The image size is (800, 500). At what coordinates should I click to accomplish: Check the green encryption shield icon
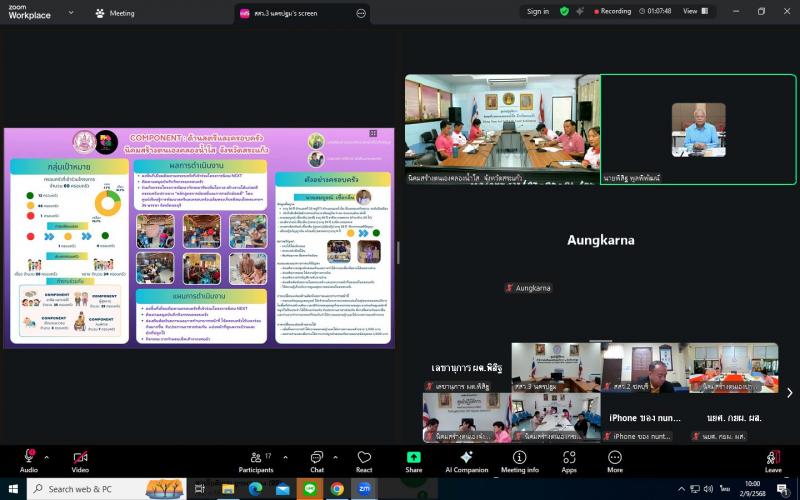564,11
